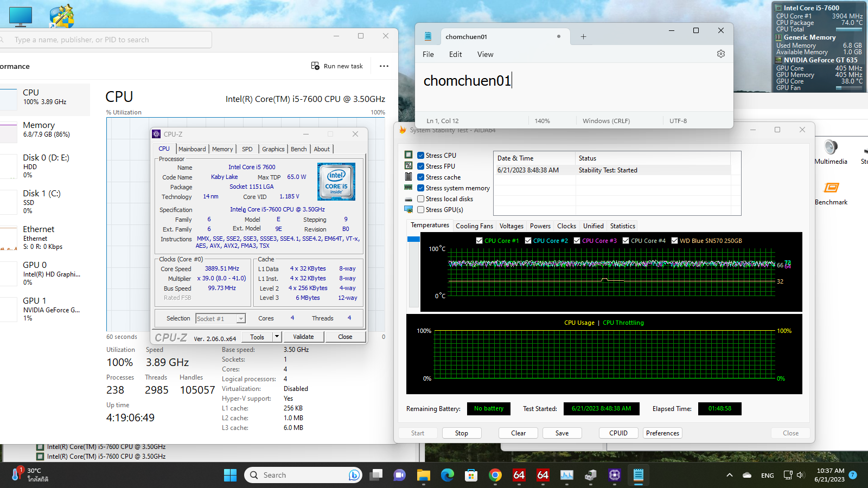The image size is (868, 488).
Task: Enable the Stress local disks checkbox
Action: (421, 199)
